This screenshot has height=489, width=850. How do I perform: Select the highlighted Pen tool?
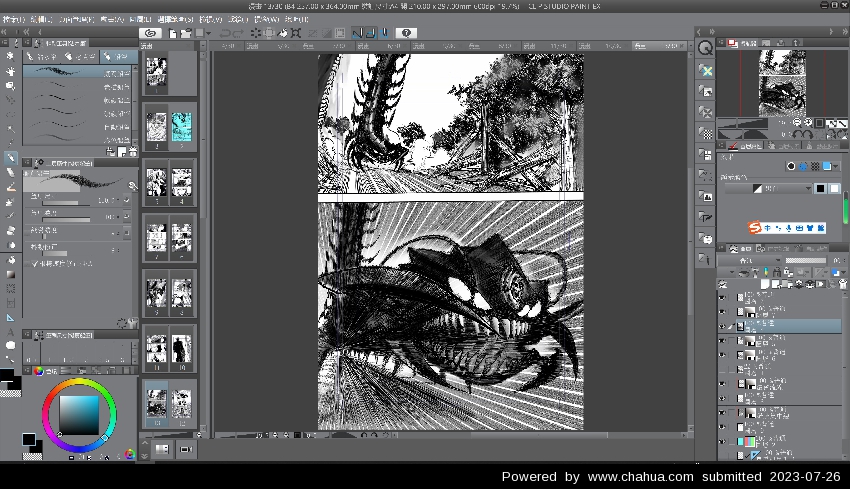[10, 158]
